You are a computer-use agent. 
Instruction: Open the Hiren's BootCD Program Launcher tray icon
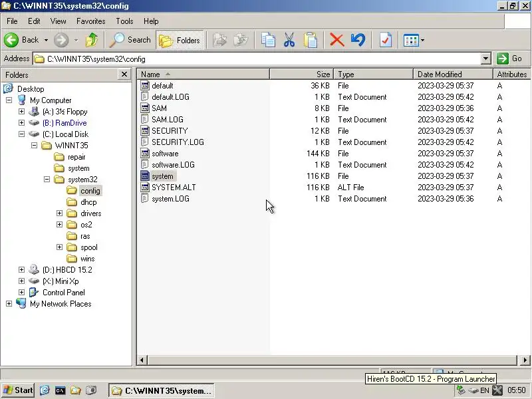point(497,390)
